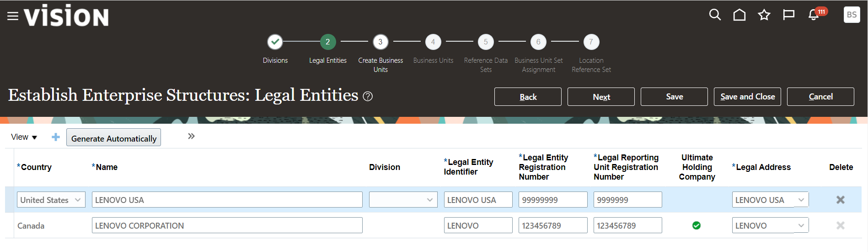Open the United States country dropdown
This screenshot has width=868, height=252.
pos(51,200)
